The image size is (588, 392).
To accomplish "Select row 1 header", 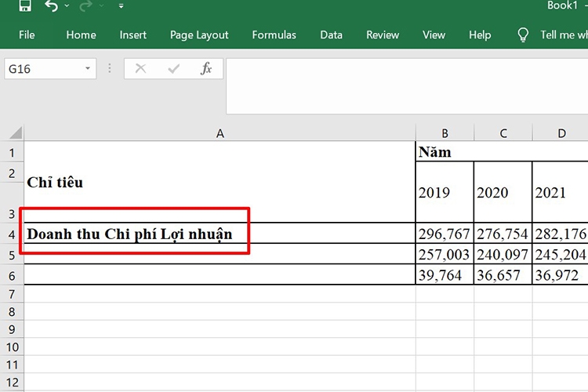I will (12, 152).
